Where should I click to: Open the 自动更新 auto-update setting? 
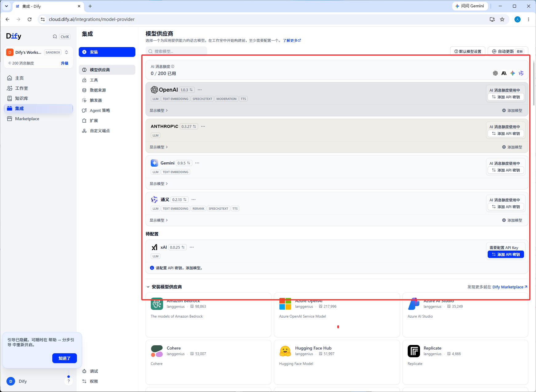point(508,51)
